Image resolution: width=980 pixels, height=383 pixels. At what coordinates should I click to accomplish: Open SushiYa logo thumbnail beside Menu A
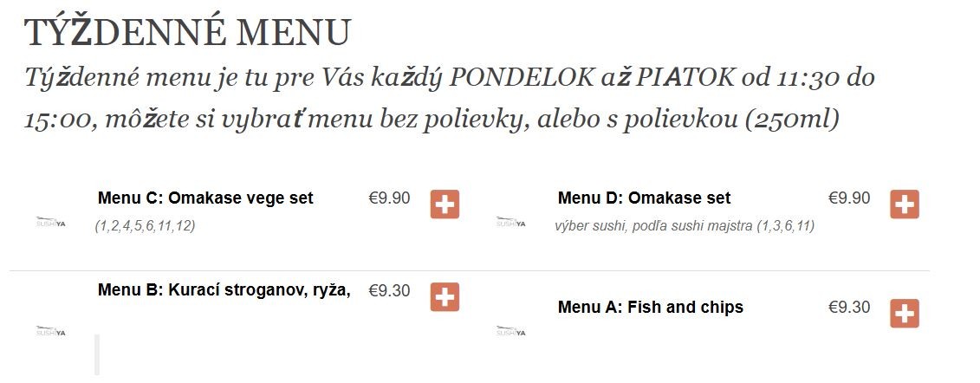[x=510, y=330]
